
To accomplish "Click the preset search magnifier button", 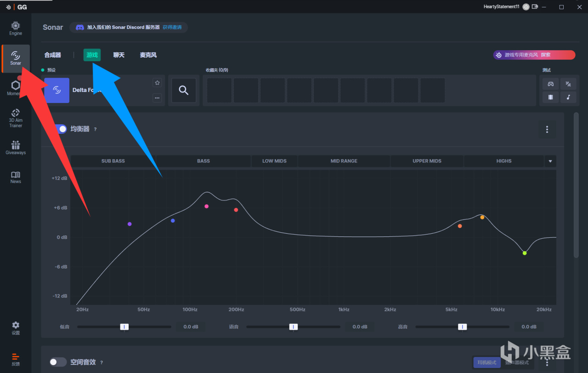I will 184,90.
